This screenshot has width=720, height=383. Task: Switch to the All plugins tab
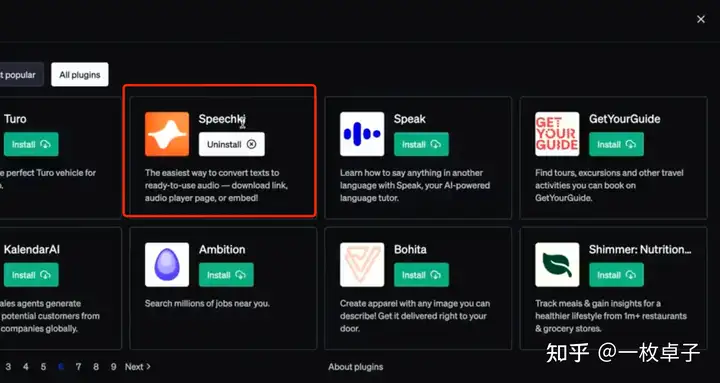[x=80, y=74]
